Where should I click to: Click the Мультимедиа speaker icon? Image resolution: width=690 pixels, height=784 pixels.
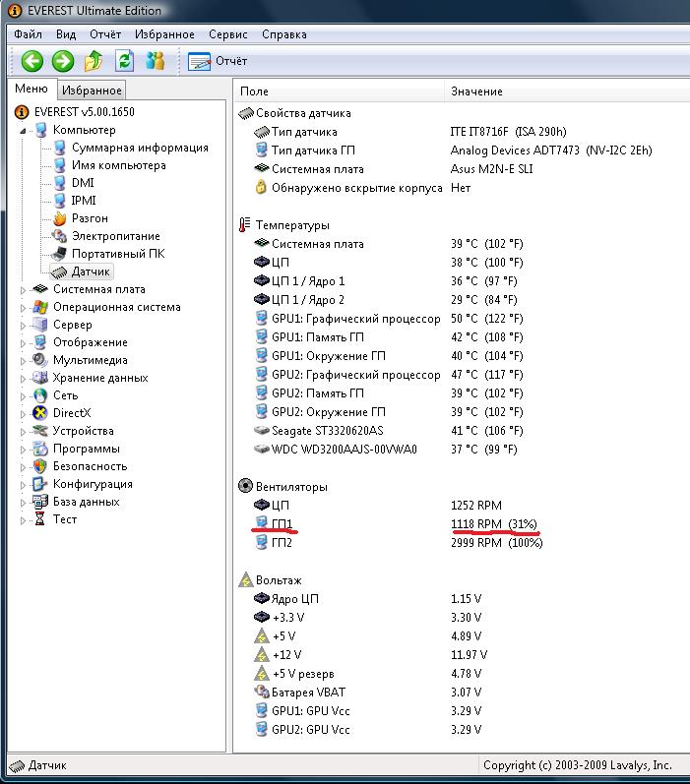[39, 360]
